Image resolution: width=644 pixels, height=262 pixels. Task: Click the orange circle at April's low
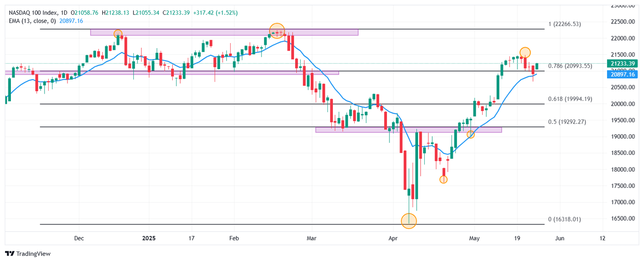click(x=409, y=221)
